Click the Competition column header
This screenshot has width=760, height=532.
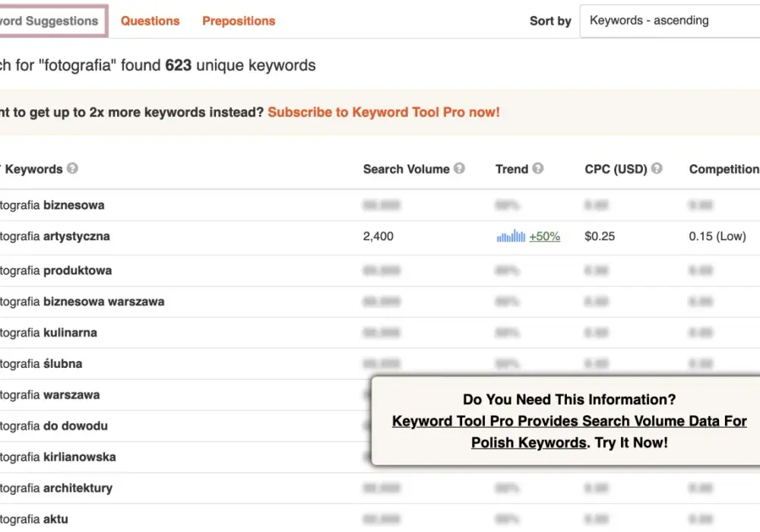pyautogui.click(x=724, y=169)
